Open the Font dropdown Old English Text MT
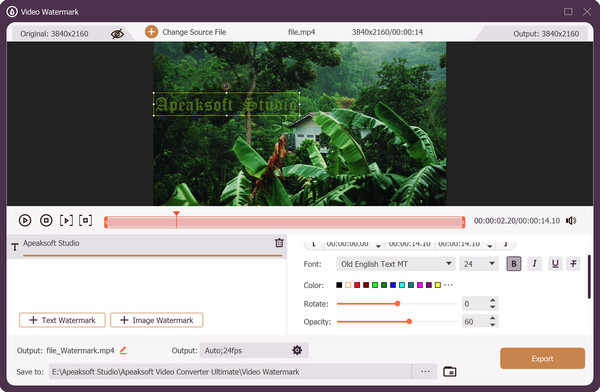The image size is (600, 392). 396,264
